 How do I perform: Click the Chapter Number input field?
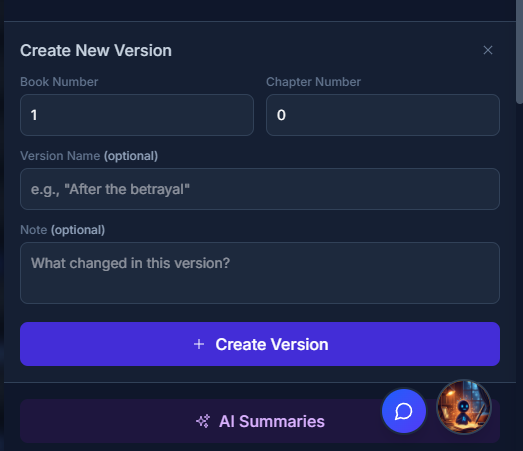[x=383, y=115]
